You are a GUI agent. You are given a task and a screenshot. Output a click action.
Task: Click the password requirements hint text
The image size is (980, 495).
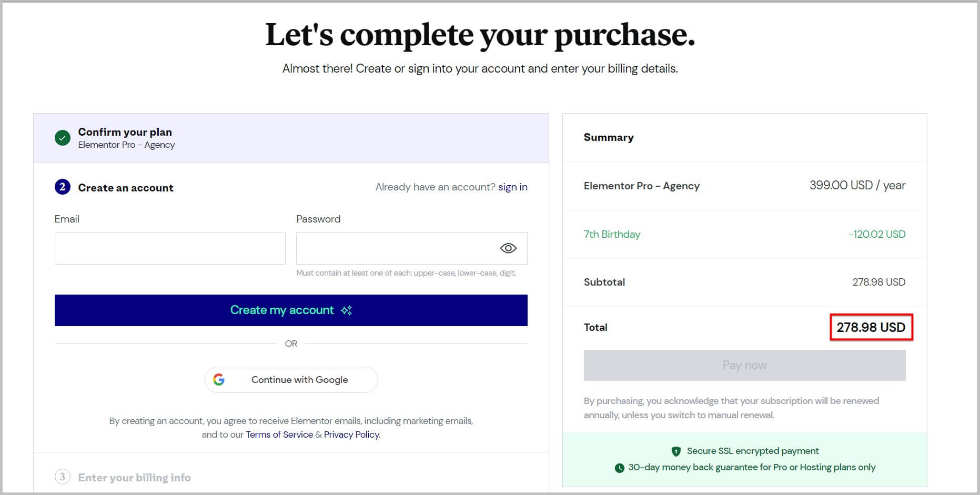[x=406, y=273]
